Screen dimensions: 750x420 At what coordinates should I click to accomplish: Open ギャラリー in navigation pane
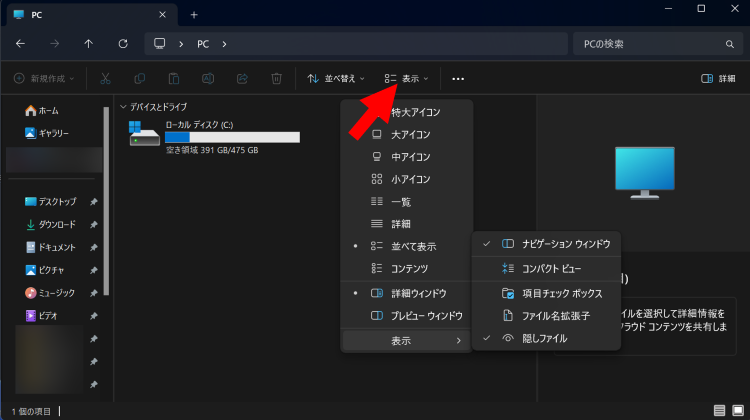click(x=46, y=133)
